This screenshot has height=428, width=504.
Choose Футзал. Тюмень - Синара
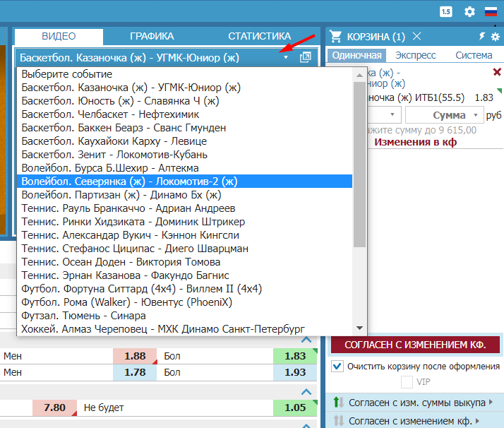[184, 316]
